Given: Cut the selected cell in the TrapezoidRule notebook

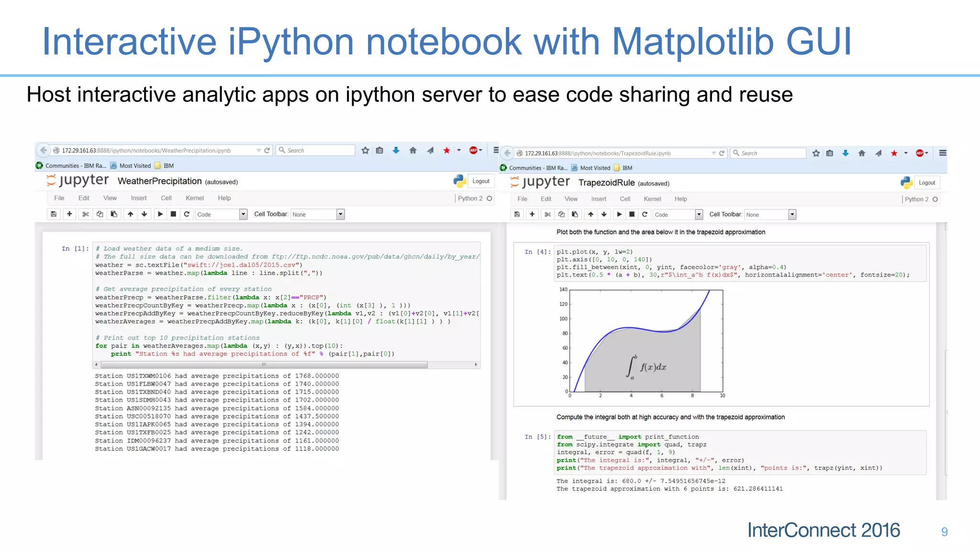Looking at the screenshot, I should (x=548, y=214).
